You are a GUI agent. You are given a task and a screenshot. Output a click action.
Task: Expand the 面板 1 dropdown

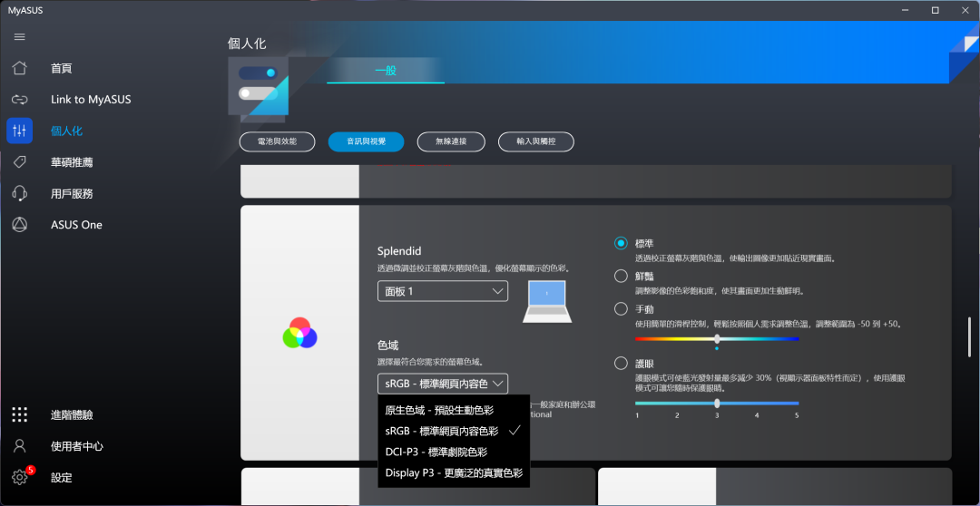click(x=442, y=291)
